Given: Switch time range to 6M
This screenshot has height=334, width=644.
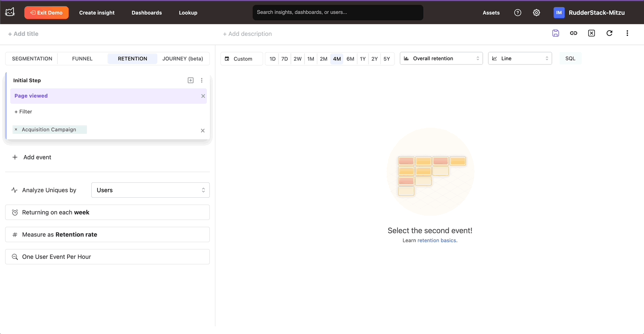Looking at the screenshot, I should coord(350,59).
